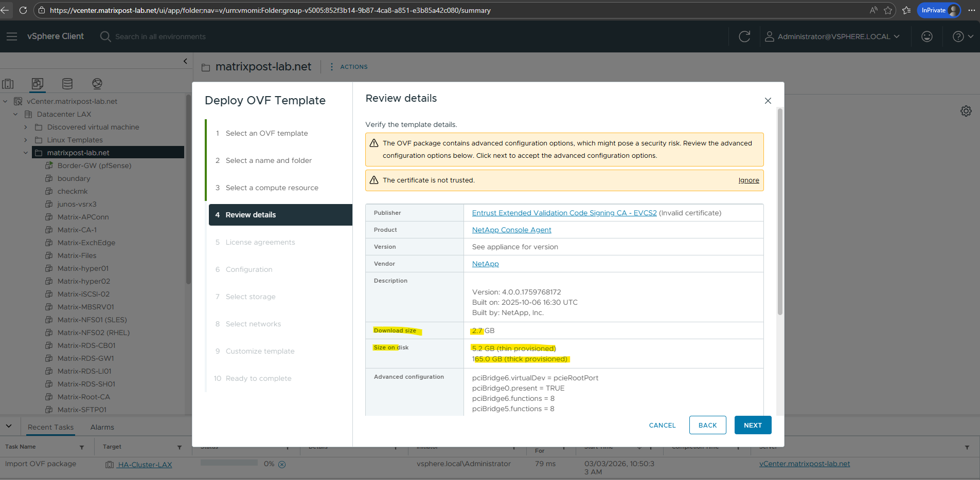Click the refresh icon in vSphere header
Screen dimensions: 980x480
[x=744, y=36]
